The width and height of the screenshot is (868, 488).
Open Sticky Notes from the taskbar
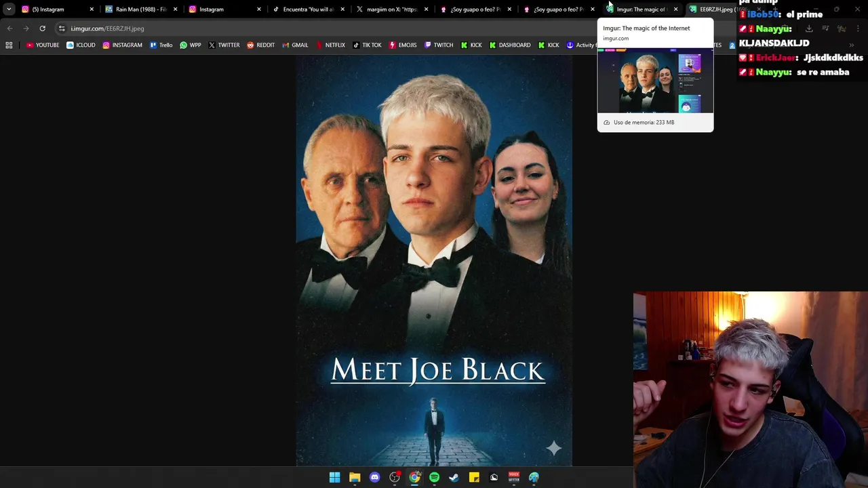[474, 477]
